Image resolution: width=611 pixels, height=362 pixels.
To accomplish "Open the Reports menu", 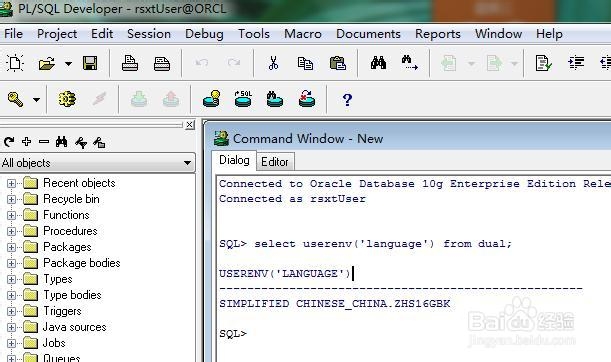I will point(438,34).
